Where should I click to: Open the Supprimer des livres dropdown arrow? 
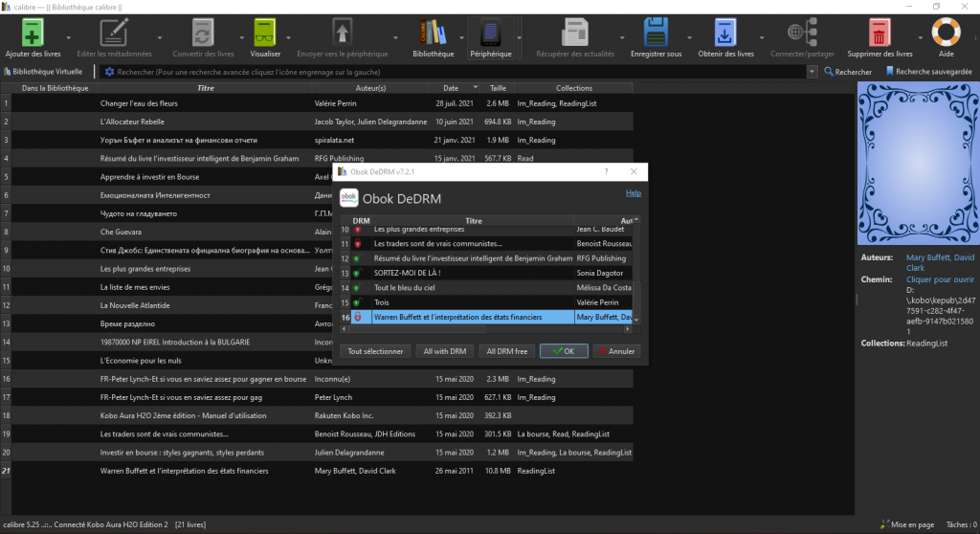click(x=920, y=37)
